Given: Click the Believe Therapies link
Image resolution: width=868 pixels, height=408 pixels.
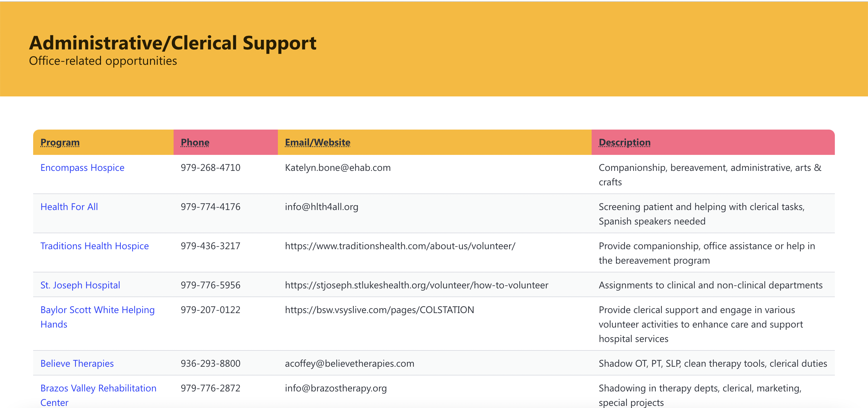Looking at the screenshot, I should coord(77,363).
